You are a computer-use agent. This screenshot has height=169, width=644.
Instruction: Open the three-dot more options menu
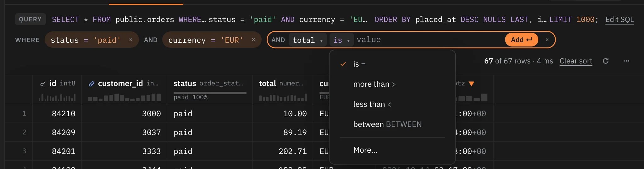coord(626,61)
